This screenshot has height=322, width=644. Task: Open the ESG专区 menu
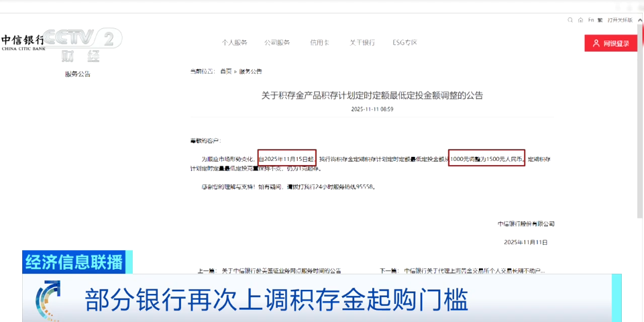[405, 42]
